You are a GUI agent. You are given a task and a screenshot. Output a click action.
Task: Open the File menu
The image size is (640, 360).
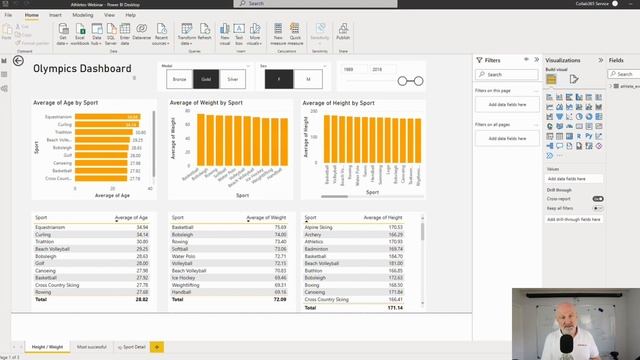(8, 15)
